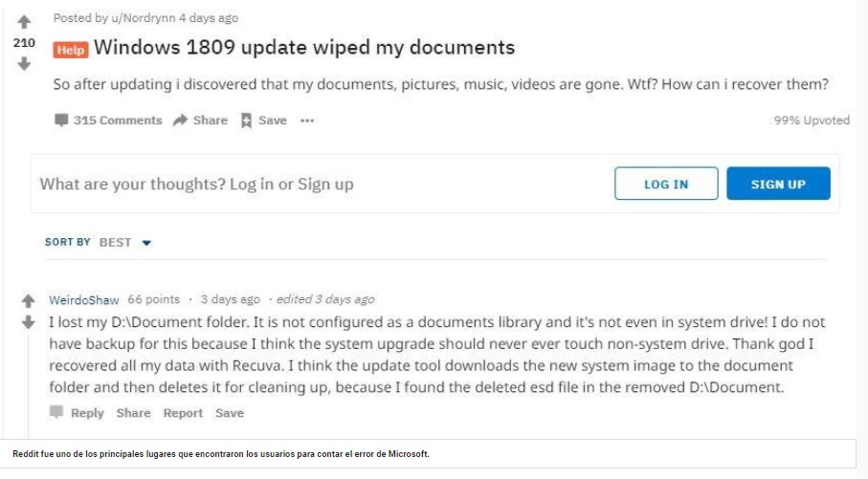Downvote WeirdoShaw's comment
Viewport: 868px width, 479px height.
(x=29, y=322)
